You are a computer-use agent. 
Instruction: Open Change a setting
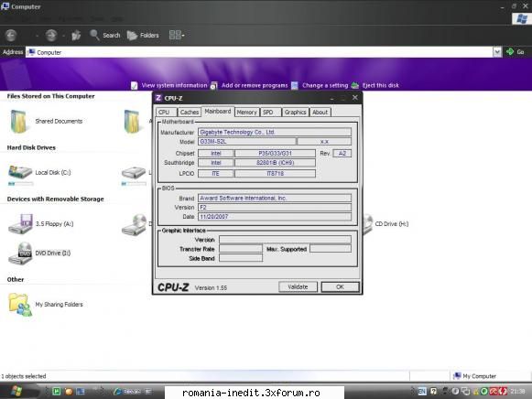(320, 85)
